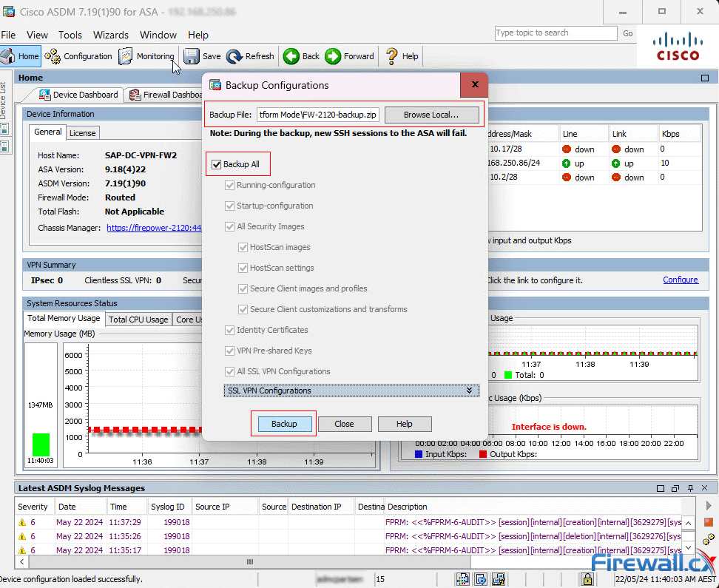Click the syslog configure gears icon
Image resolution: width=719 pixels, height=588 pixels.
709,538
